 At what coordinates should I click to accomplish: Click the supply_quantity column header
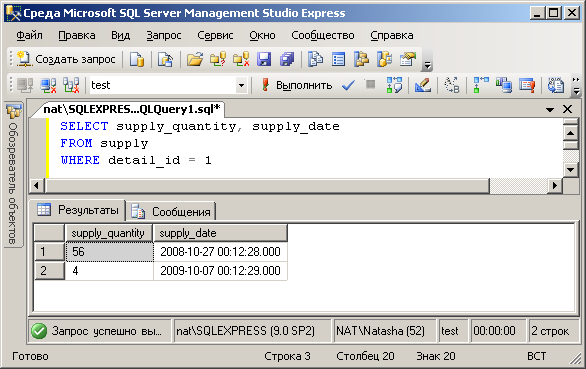point(108,233)
